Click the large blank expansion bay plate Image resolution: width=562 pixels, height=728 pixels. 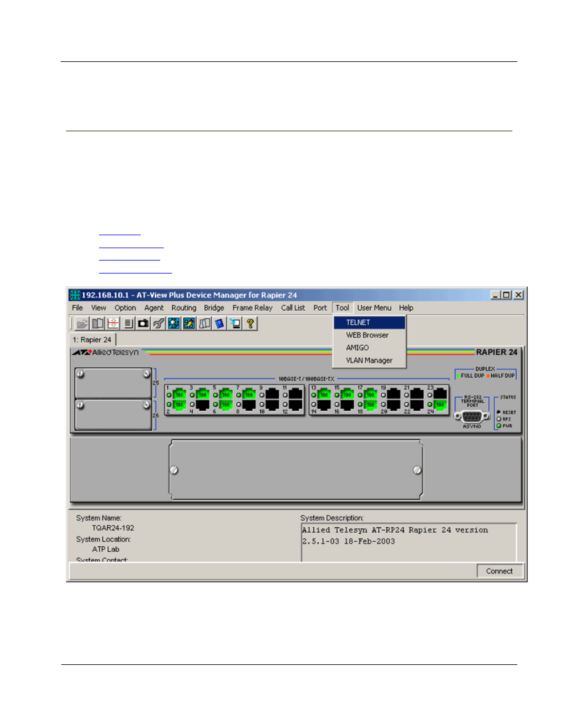(x=296, y=470)
